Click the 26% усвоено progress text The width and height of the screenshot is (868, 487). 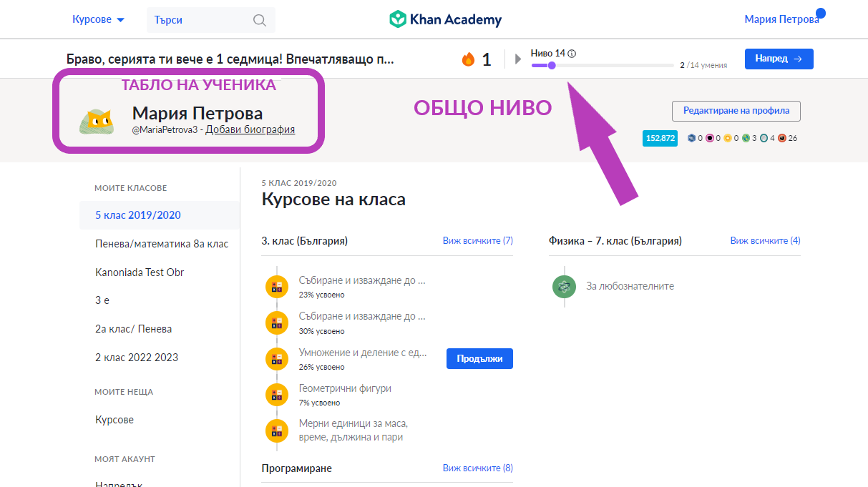coord(321,367)
